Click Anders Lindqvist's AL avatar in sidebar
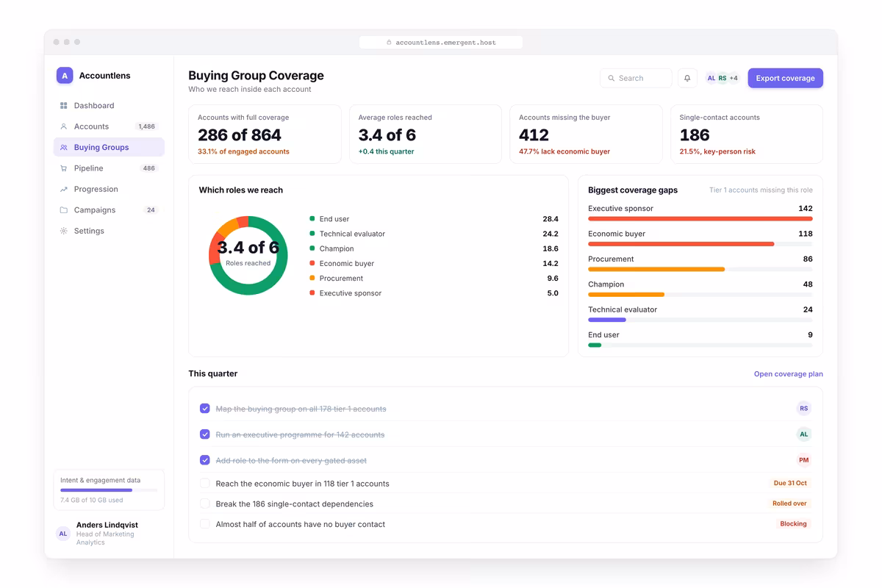Viewport: 882px width, 588px height. [x=63, y=534]
